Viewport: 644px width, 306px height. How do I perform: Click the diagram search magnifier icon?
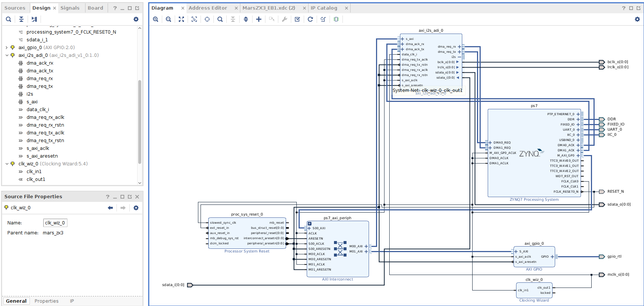220,19
